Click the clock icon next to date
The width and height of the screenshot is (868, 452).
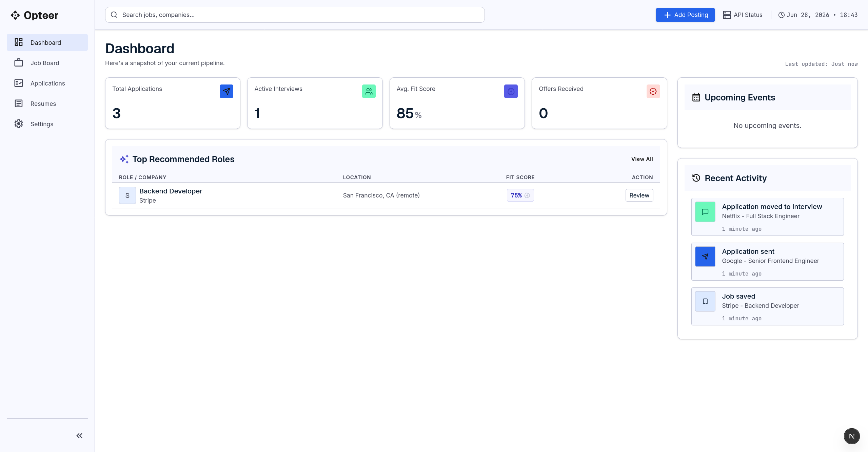point(781,15)
